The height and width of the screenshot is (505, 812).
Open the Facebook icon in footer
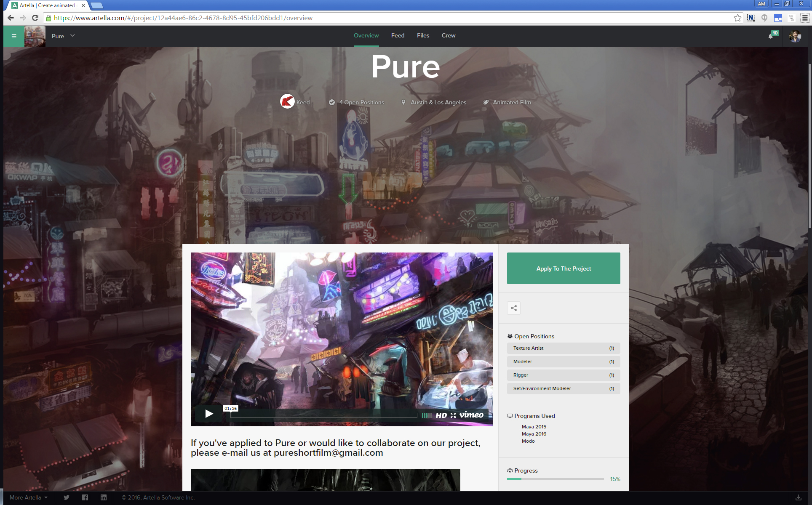click(85, 497)
